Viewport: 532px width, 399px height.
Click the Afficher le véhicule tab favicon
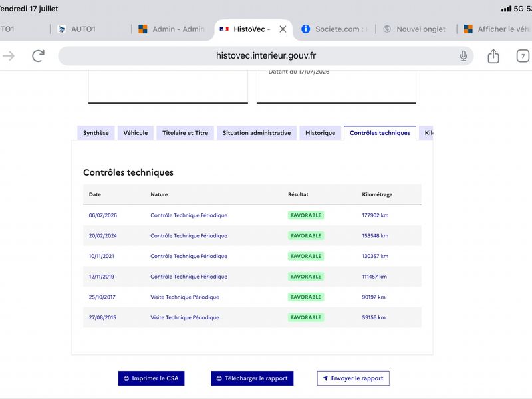tap(468, 29)
